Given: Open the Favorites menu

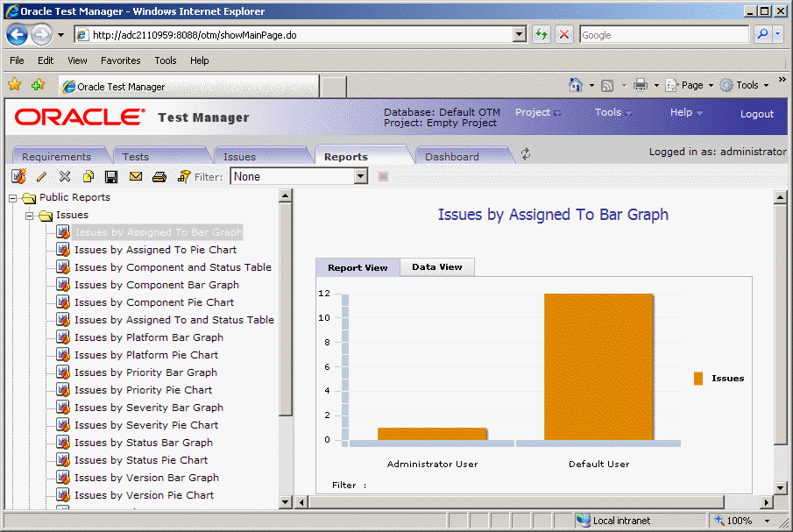Looking at the screenshot, I should coord(120,60).
